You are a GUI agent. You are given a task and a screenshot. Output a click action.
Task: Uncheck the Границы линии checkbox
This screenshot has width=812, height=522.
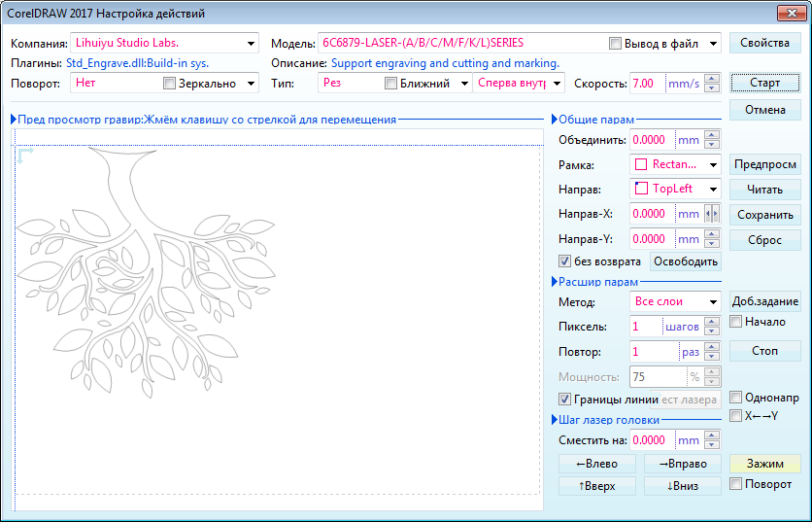564,400
